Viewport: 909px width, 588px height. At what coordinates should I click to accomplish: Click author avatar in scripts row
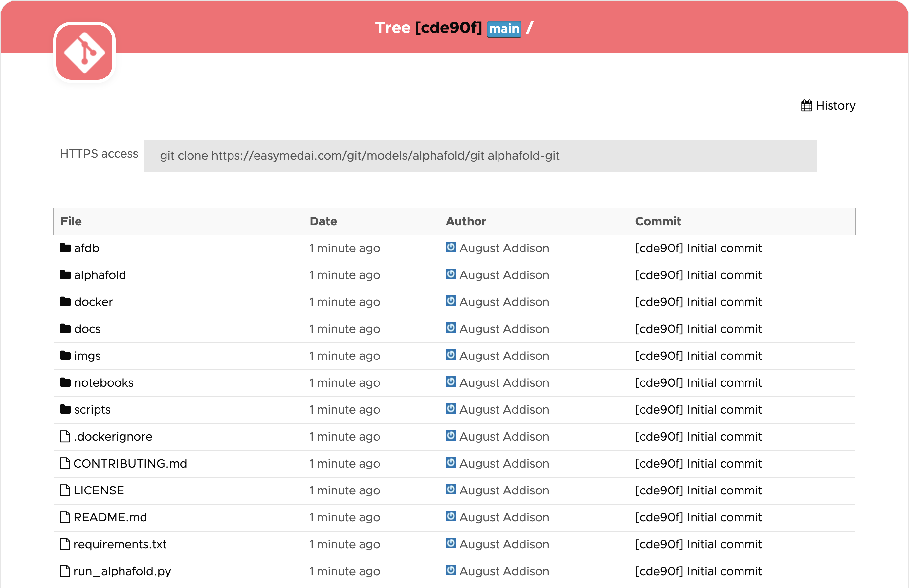tap(451, 408)
